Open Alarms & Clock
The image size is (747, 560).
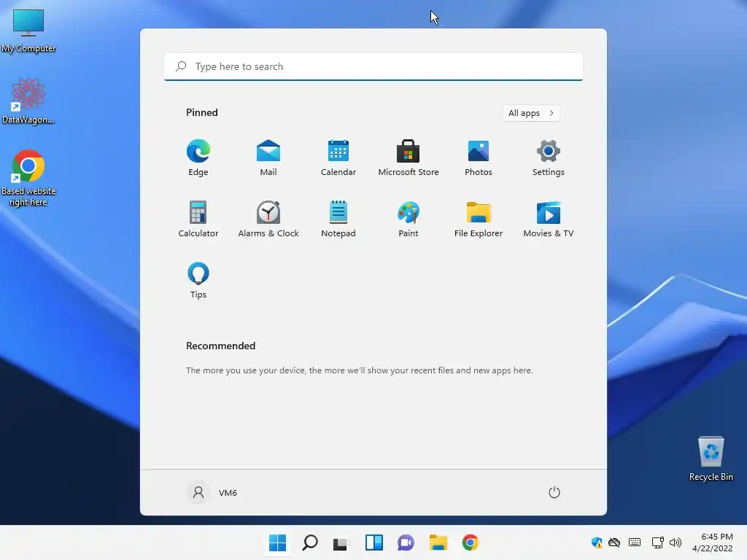click(x=268, y=219)
